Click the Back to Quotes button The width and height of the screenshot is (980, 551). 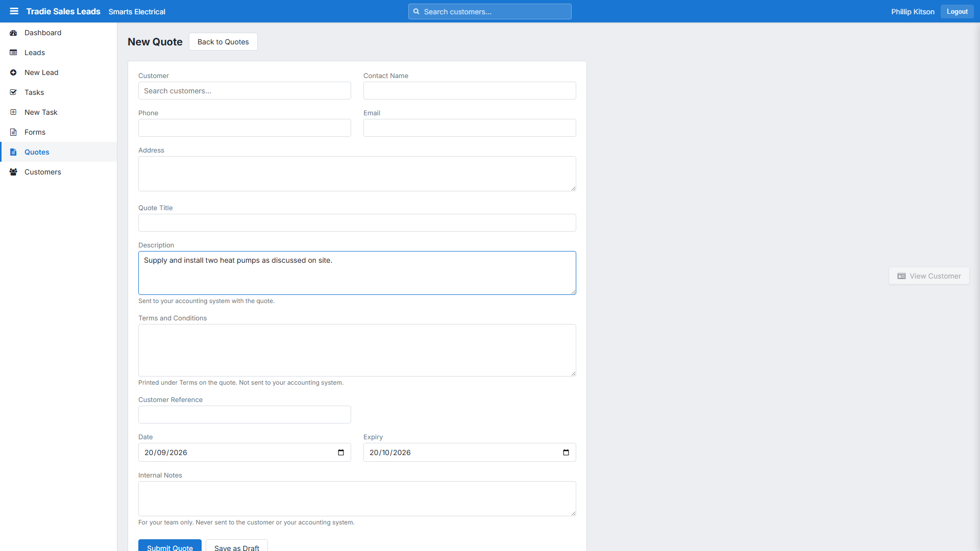pos(223,42)
